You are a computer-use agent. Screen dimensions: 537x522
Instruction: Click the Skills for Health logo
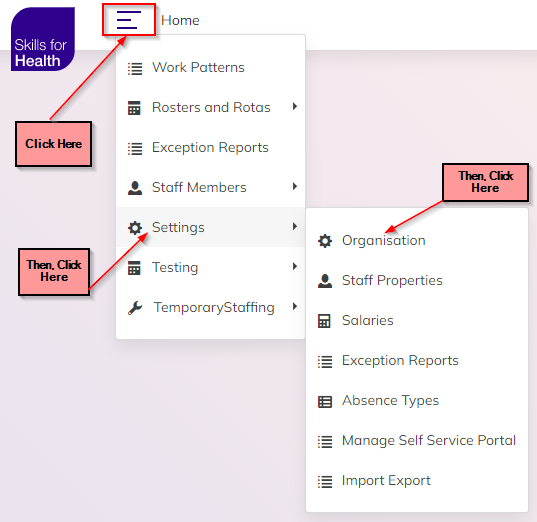[x=43, y=39]
